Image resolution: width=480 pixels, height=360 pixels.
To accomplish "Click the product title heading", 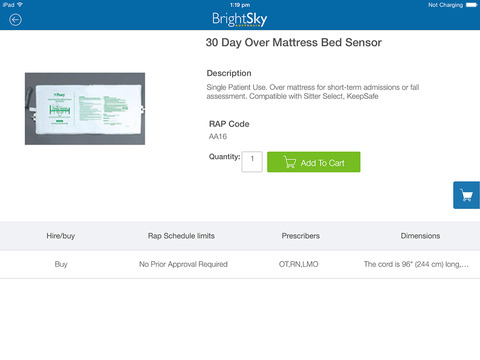I will pyautogui.click(x=294, y=43).
